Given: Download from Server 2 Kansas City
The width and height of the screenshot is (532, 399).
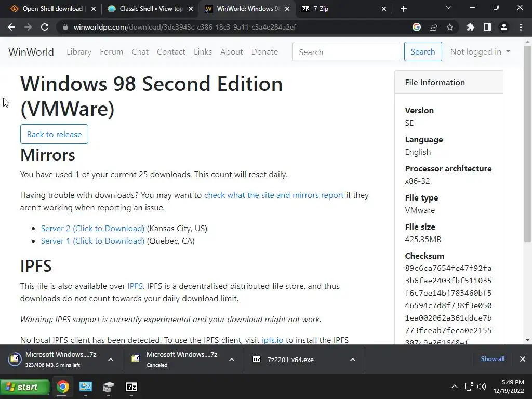Looking at the screenshot, I should (x=92, y=229).
